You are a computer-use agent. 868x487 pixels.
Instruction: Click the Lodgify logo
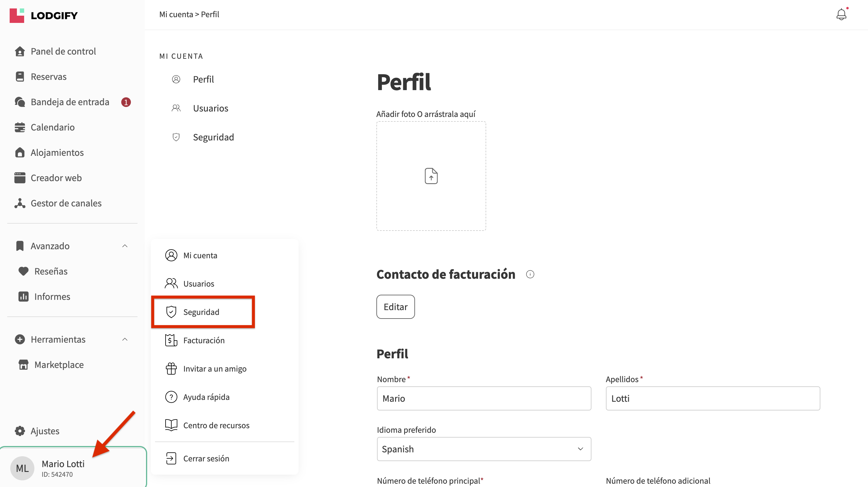click(44, 15)
